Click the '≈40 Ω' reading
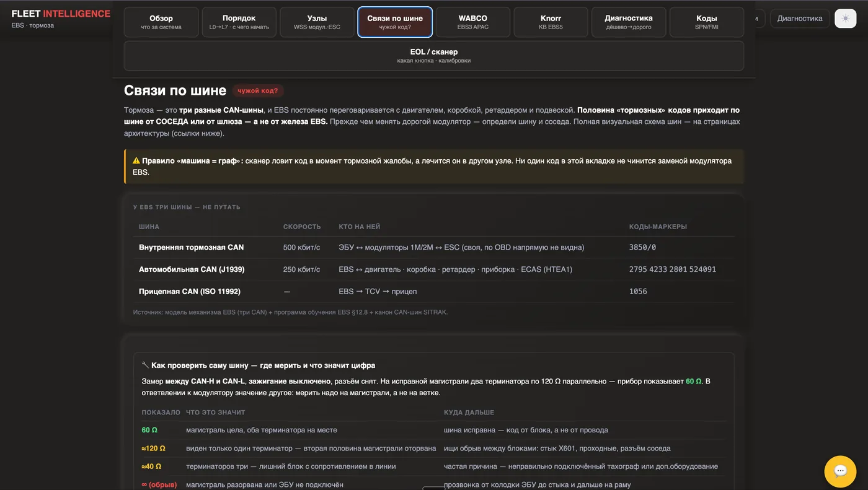This screenshot has height=490, width=868. point(151,466)
